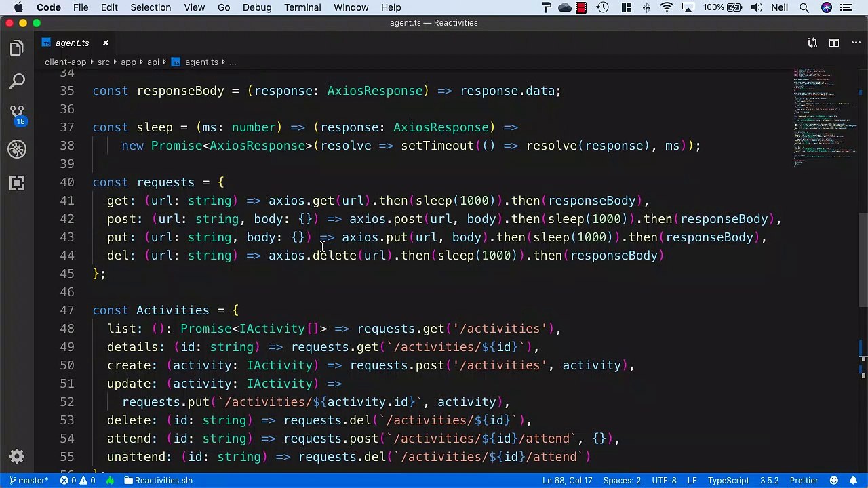868x488 pixels.
Task: Click the cloud icon in menu bar
Action: pyautogui.click(x=564, y=7)
